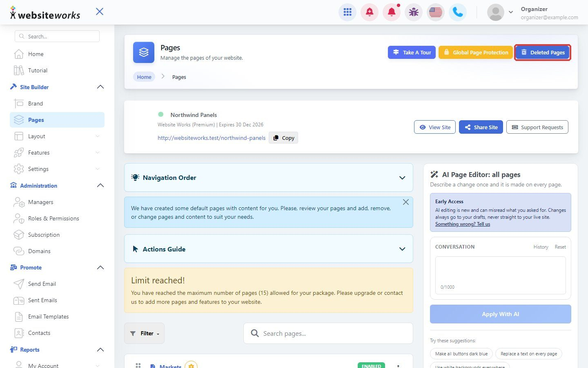The image size is (588, 368).
Task: Open Roles & Permissions
Action: coord(57,218)
